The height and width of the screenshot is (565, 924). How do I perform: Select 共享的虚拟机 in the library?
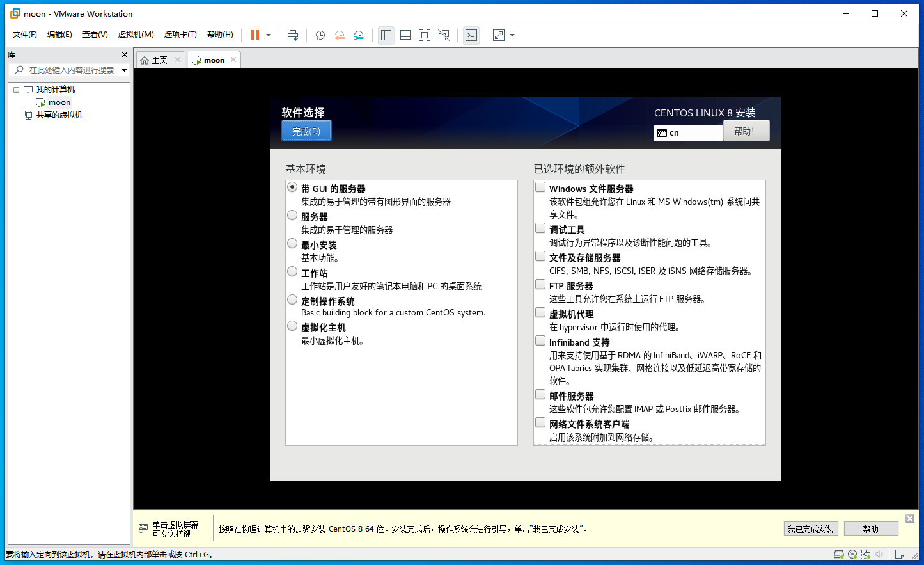pyautogui.click(x=59, y=115)
